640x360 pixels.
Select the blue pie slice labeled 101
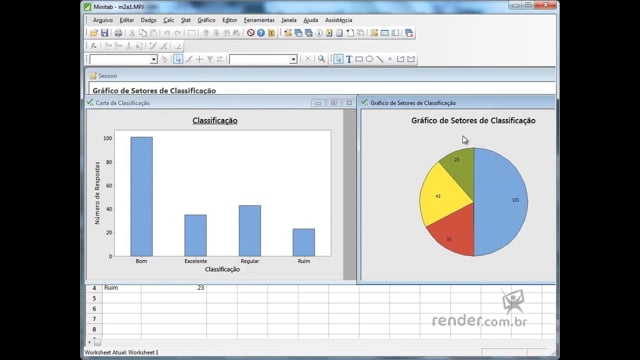[502, 201]
